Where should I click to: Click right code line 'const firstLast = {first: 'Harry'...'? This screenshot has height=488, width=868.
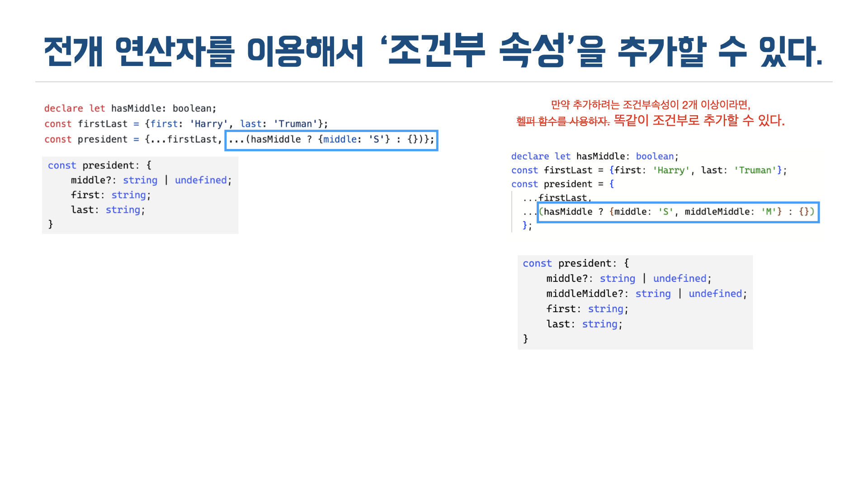tap(649, 170)
